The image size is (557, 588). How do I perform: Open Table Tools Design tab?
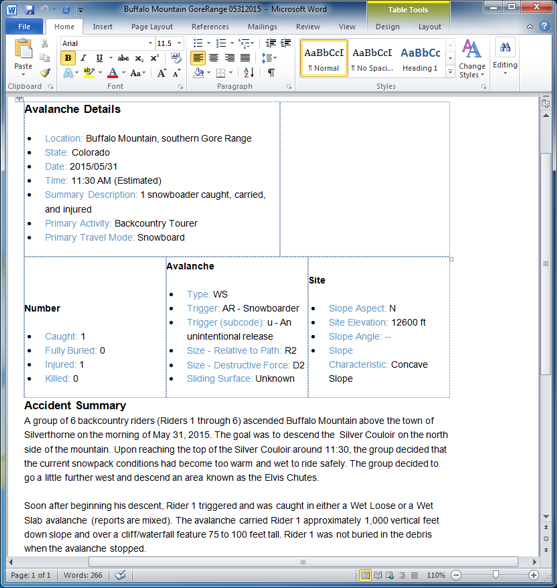click(x=387, y=27)
